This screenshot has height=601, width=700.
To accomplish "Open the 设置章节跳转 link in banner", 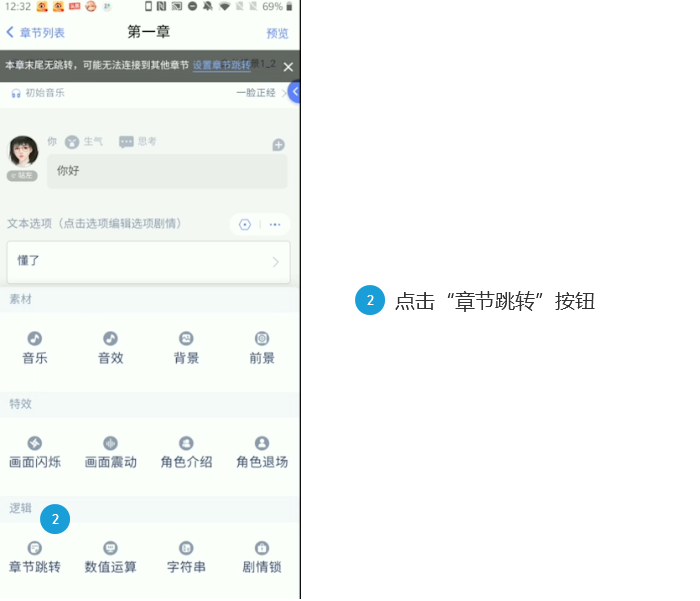I will click(x=221, y=65).
